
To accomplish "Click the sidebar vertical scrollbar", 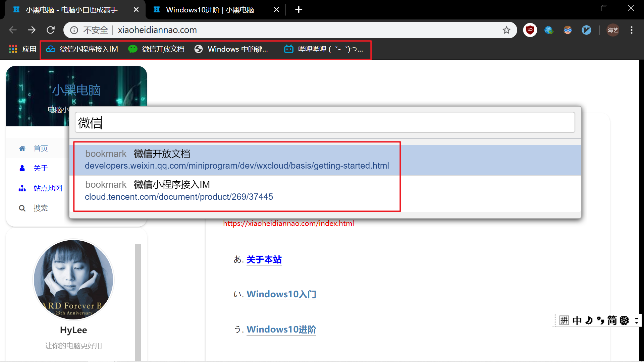I will point(138,302).
